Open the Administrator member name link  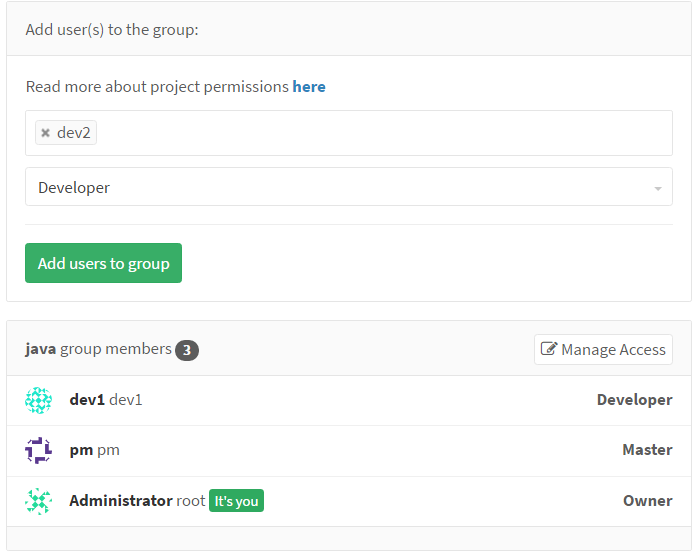pos(120,501)
